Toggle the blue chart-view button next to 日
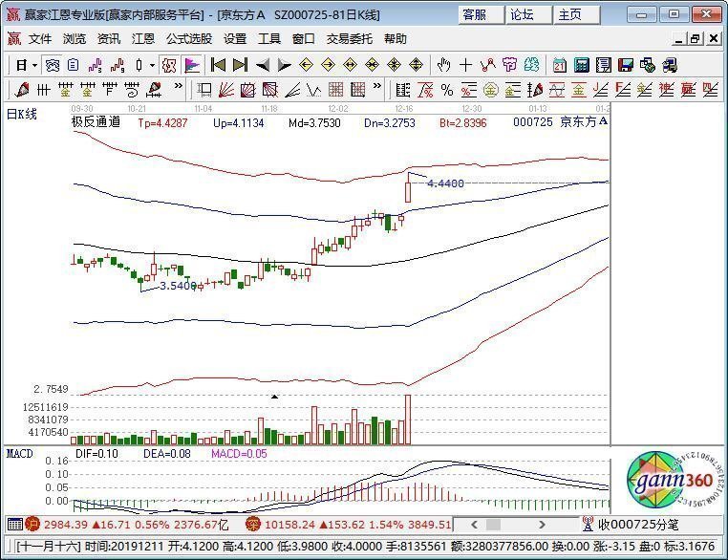728x560 pixels. 52,65
